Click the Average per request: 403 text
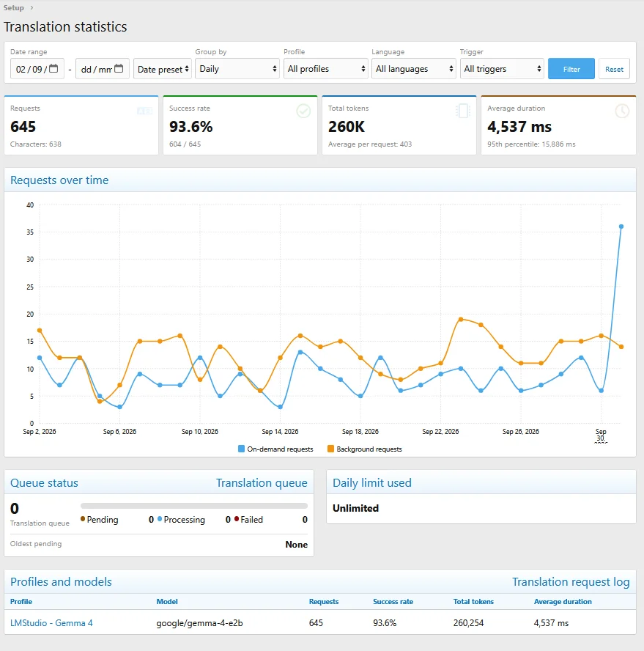 tap(370, 144)
